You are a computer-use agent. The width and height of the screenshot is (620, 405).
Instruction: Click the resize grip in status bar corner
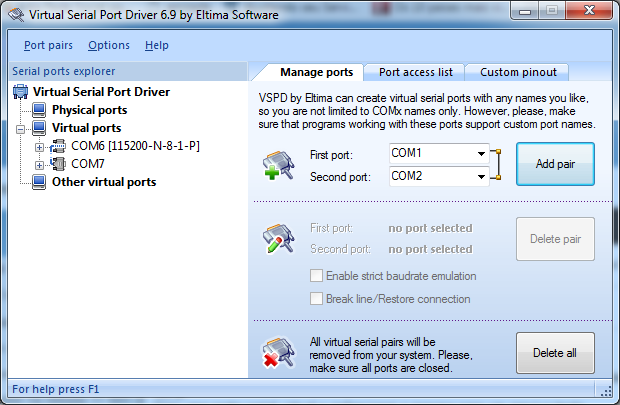click(x=606, y=391)
